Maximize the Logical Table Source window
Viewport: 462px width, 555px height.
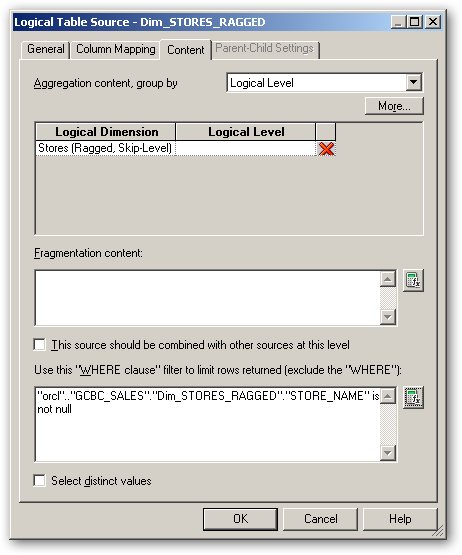(414, 22)
